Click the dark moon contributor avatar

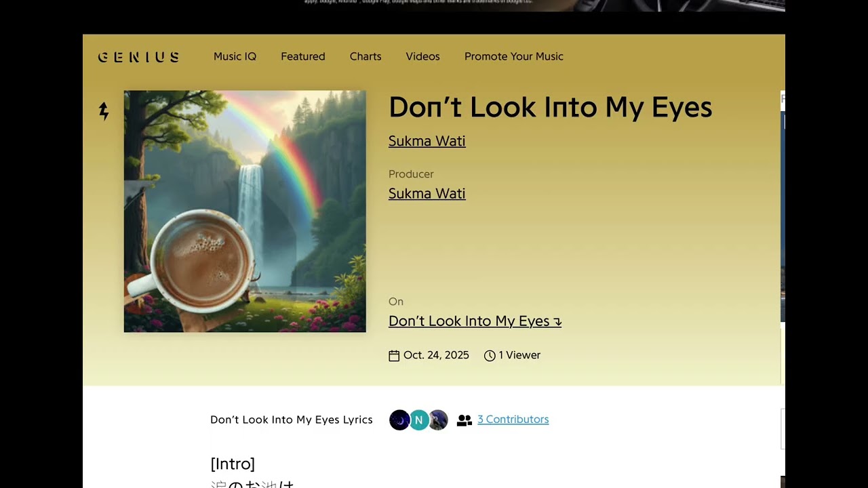coord(399,420)
